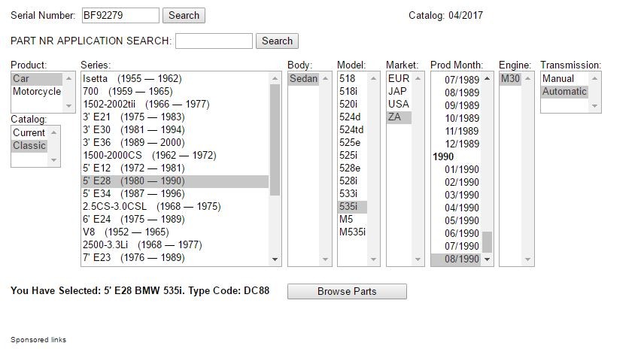This screenshot has height=358, width=644.
Task: Select model 535i
Action: coord(352,206)
